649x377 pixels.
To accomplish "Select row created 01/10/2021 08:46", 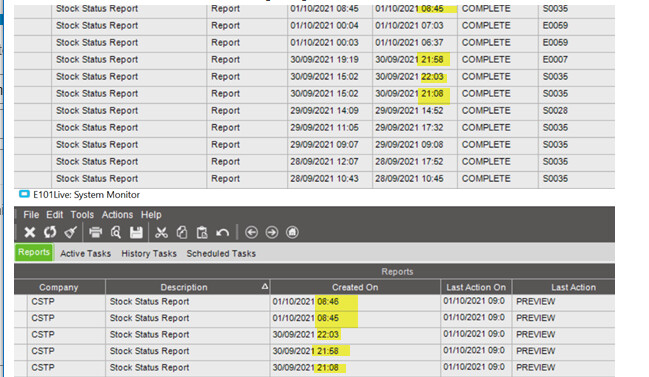I will point(315,302).
